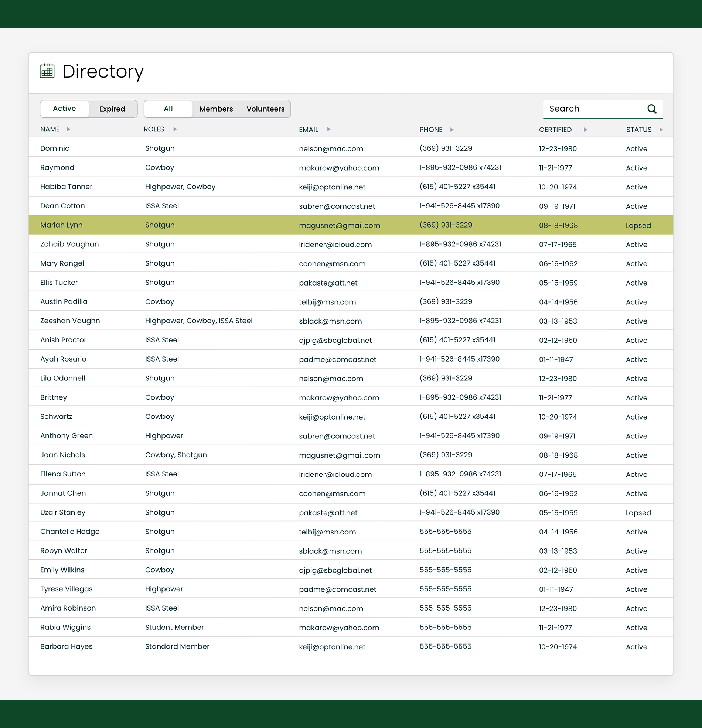702x728 pixels.
Task: Click email makarow@yahoo.com in Raymond's row
Action: [x=339, y=168]
